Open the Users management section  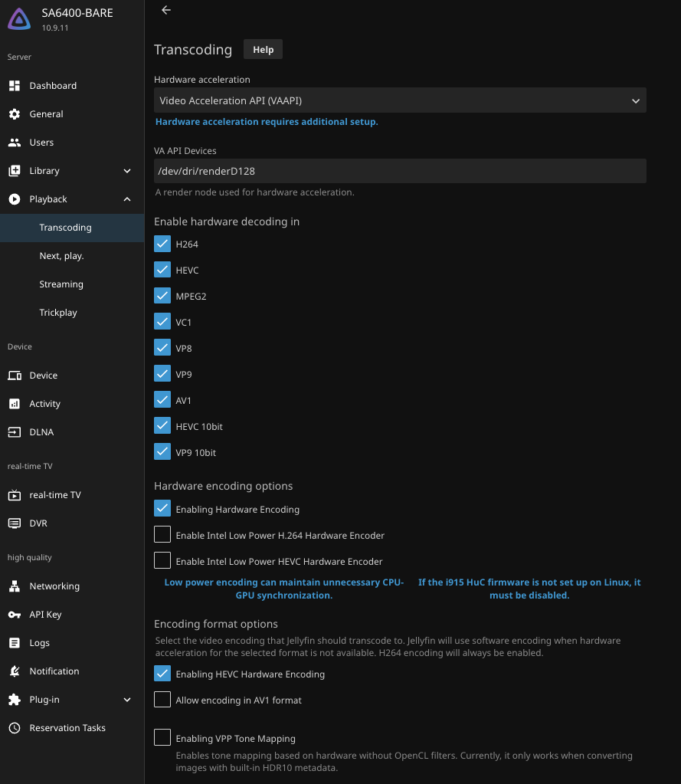point(41,142)
